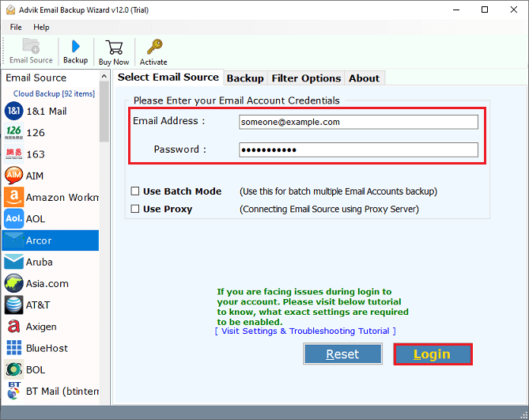529x420 pixels.
Task: Select the "Asia.com" entry text
Action: tap(47, 283)
